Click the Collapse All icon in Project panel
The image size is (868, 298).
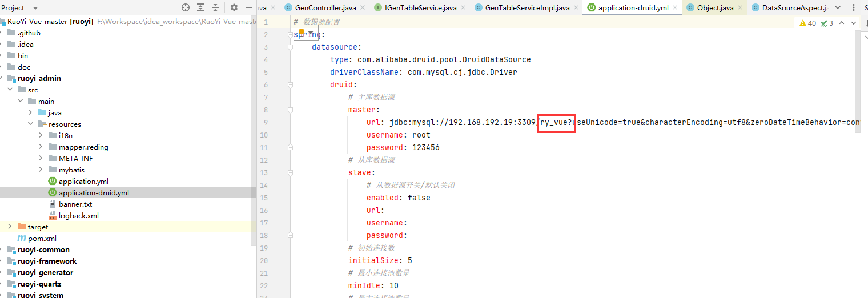click(215, 7)
